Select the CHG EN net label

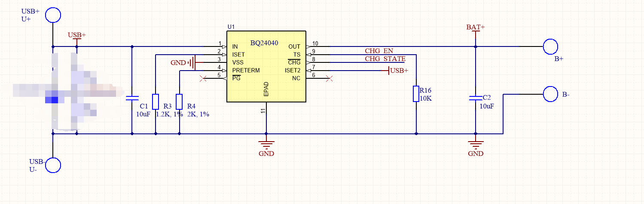tap(379, 51)
